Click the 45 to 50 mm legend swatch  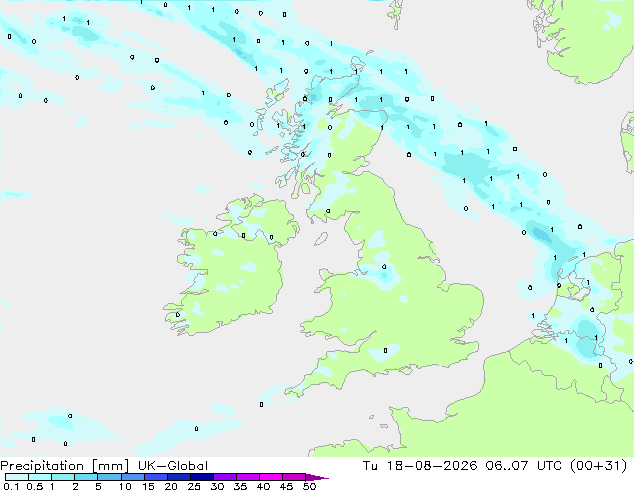coord(294,477)
